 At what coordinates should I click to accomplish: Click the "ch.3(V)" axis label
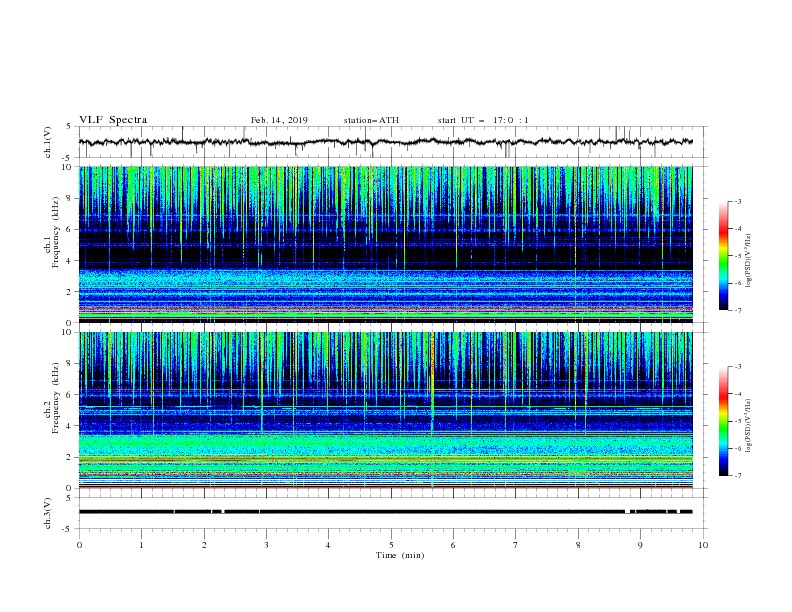(48, 514)
